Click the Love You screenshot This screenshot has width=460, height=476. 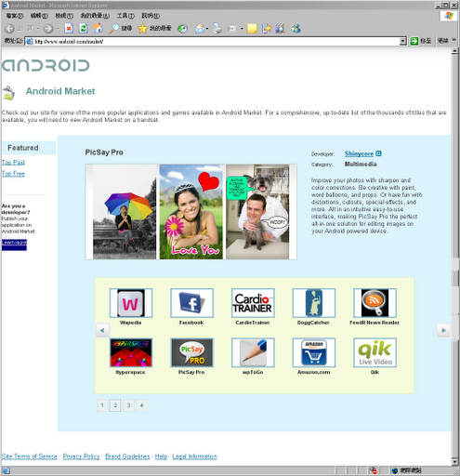tap(191, 212)
